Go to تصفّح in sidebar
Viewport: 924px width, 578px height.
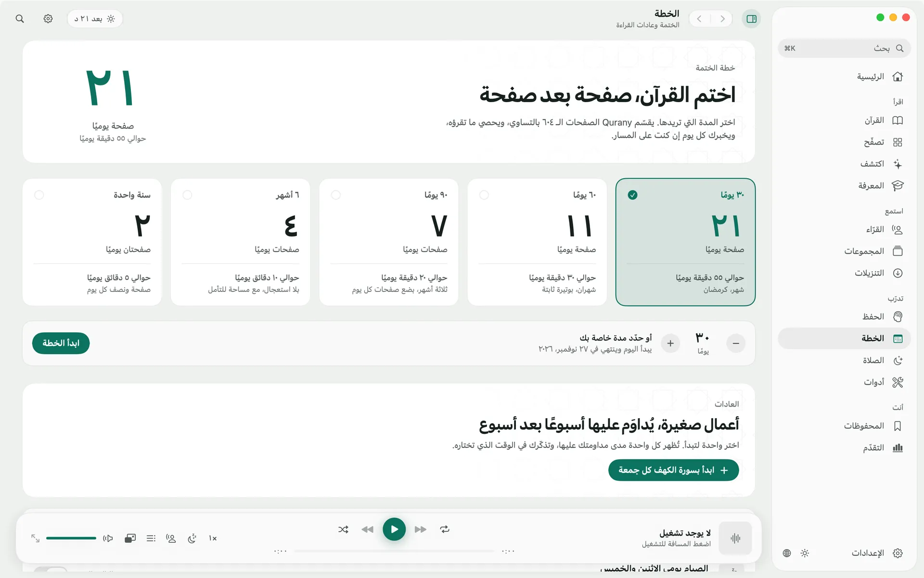tap(844, 142)
